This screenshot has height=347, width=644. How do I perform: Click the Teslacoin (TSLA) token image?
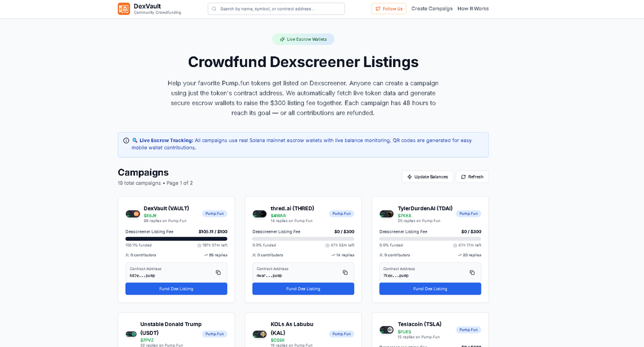tap(386, 330)
